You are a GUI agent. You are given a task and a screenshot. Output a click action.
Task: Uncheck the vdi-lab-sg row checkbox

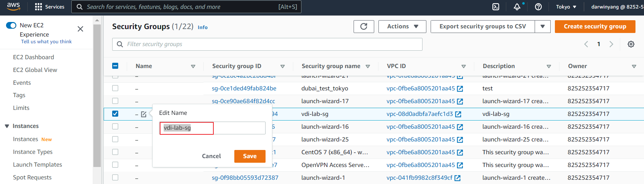(115, 114)
